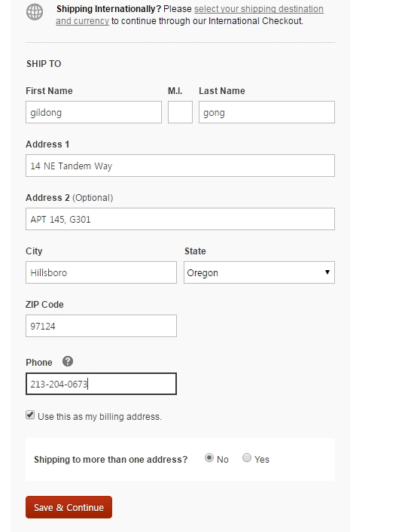Click the Address 2 optional field
This screenshot has height=532, width=405.
tap(180, 219)
